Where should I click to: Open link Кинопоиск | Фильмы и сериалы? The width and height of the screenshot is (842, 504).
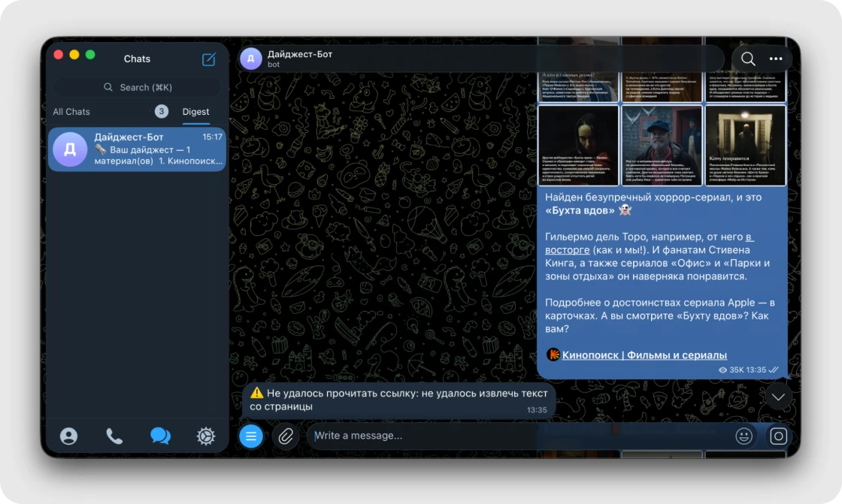pos(644,355)
